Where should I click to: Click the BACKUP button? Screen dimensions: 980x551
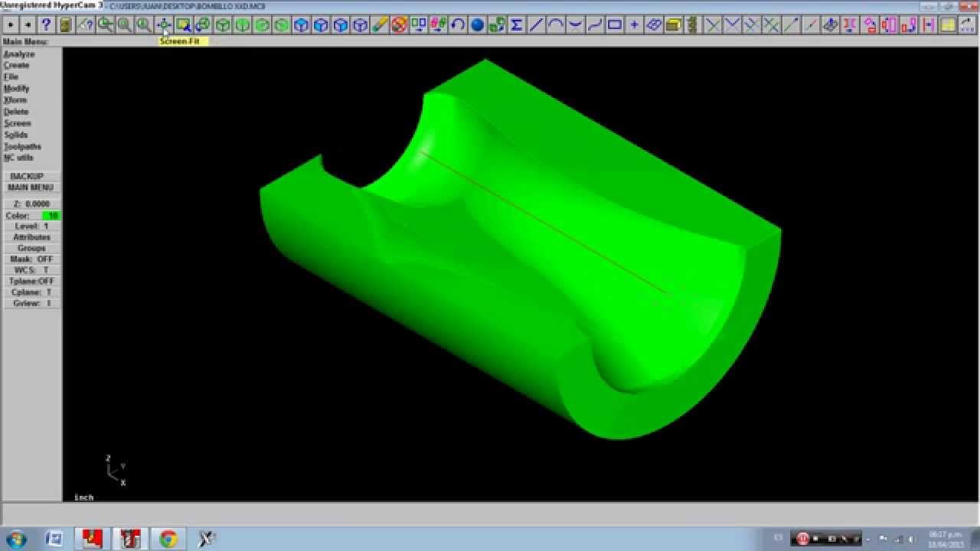point(31,177)
